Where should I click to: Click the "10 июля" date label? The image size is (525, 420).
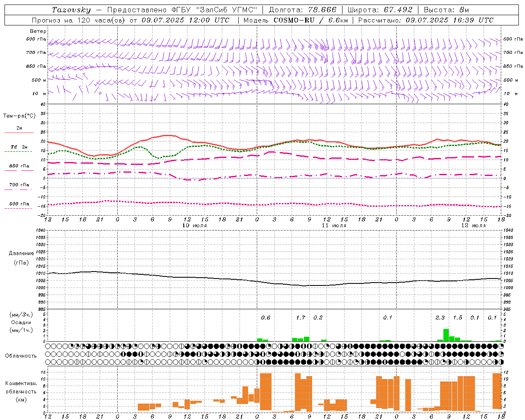pyautogui.click(x=194, y=226)
